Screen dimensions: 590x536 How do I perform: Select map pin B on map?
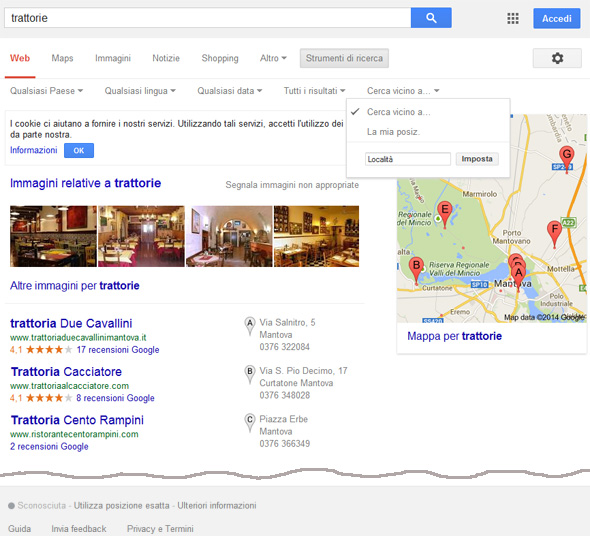[416, 270]
